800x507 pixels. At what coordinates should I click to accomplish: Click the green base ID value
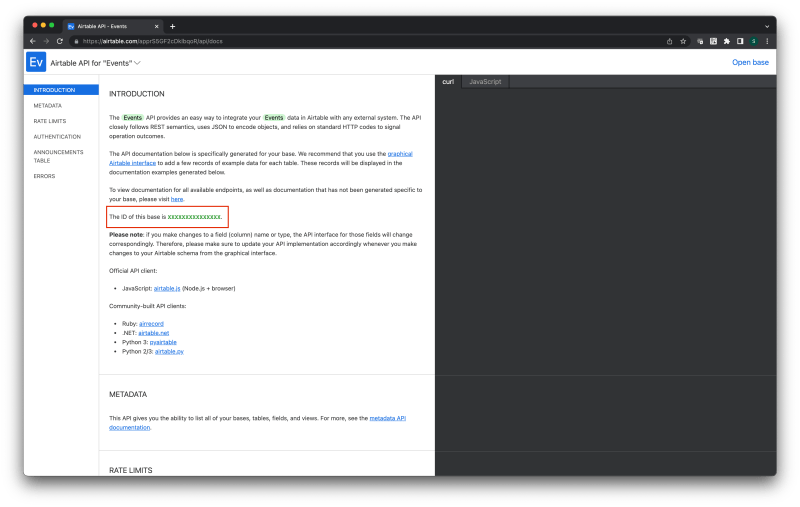[x=194, y=217]
